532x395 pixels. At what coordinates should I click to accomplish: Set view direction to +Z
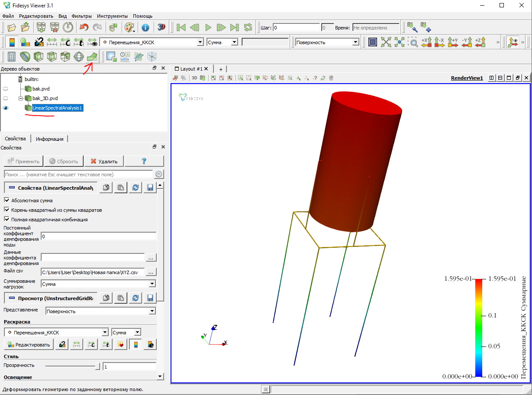coord(480,42)
